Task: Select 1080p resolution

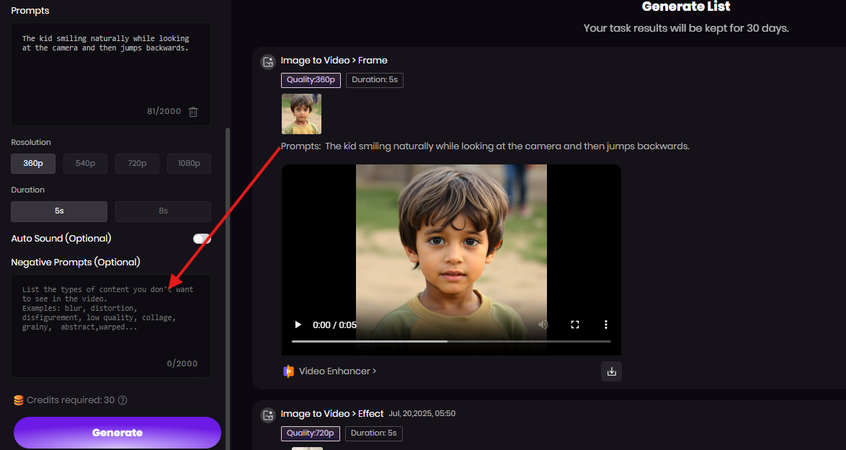Action: [189, 163]
